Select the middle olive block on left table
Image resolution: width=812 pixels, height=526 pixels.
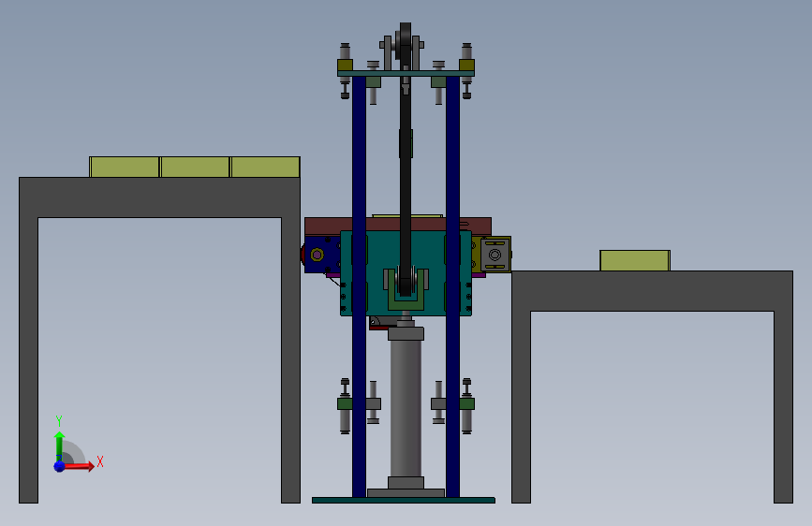[x=195, y=167]
